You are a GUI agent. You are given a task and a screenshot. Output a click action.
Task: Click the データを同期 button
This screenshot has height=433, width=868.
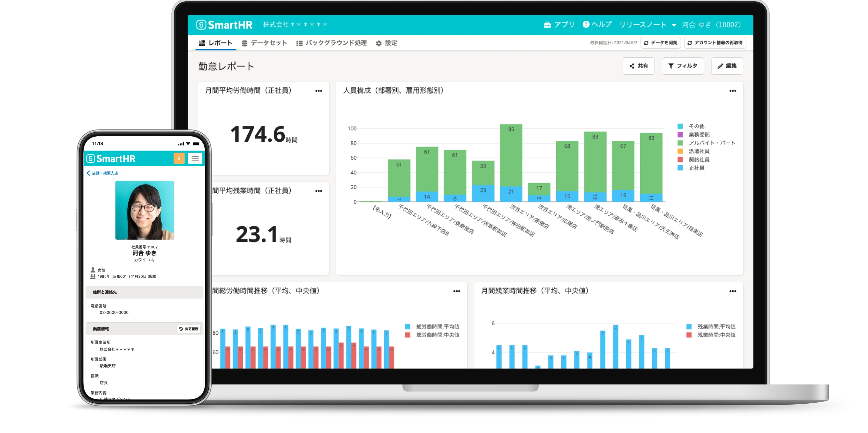coord(661,43)
